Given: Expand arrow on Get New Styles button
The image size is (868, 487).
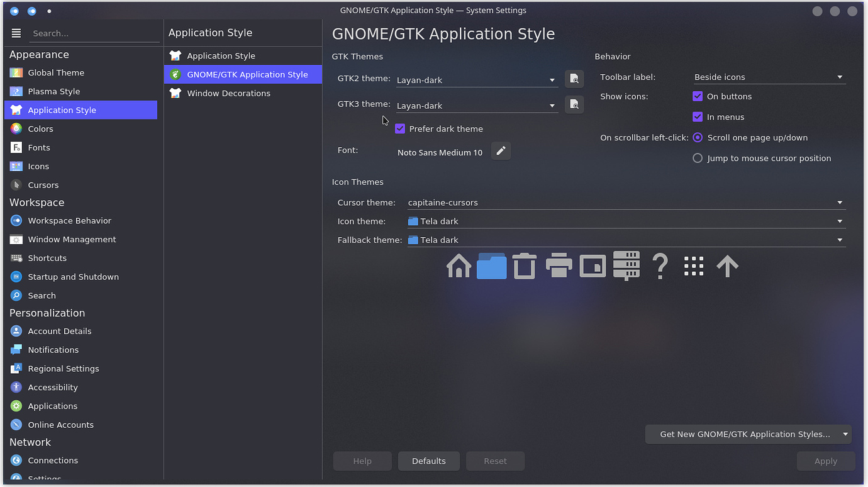Looking at the screenshot, I should point(846,434).
